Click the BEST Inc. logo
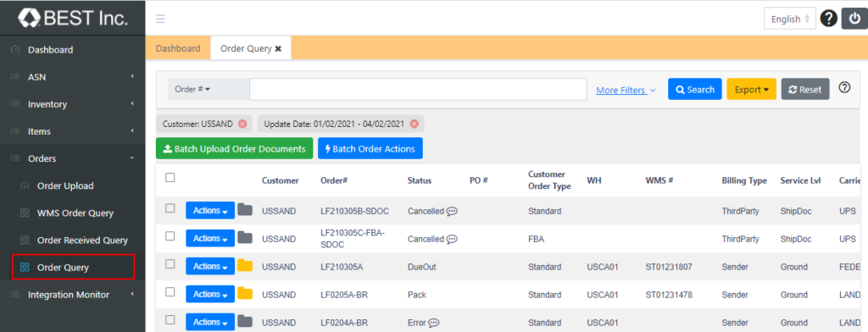Image resolution: width=868 pixels, height=332 pixels. [x=73, y=18]
